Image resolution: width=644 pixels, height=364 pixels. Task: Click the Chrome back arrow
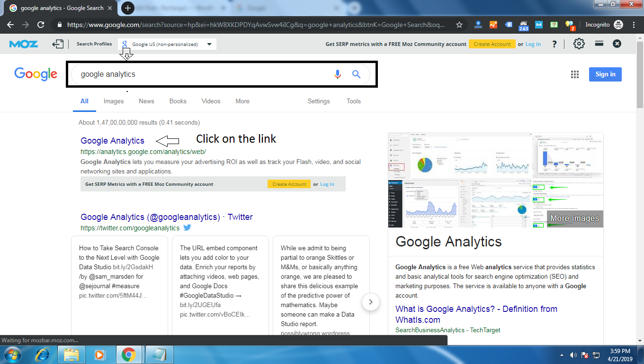10,25
